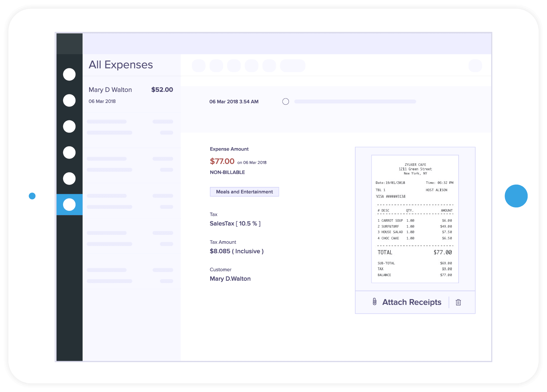Click the paperclip icon beside Attach Receipts
The image size is (547, 392).
(x=375, y=302)
